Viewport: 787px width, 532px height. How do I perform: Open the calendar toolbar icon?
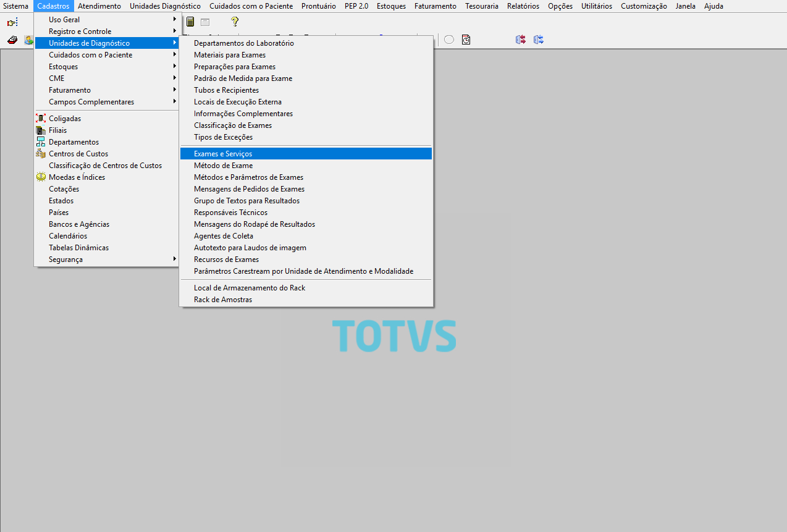point(205,22)
